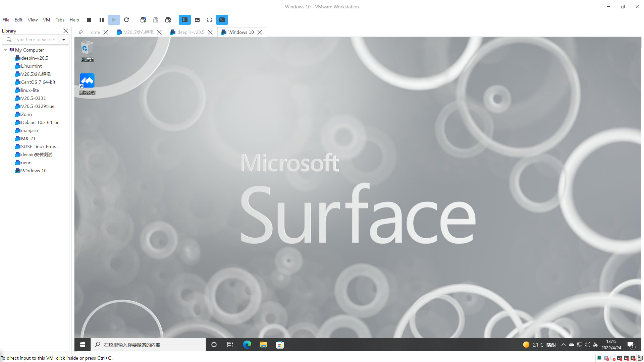Select the manjaro virtual machine
Viewport: 644px width, 362px height.
pos(29,130)
